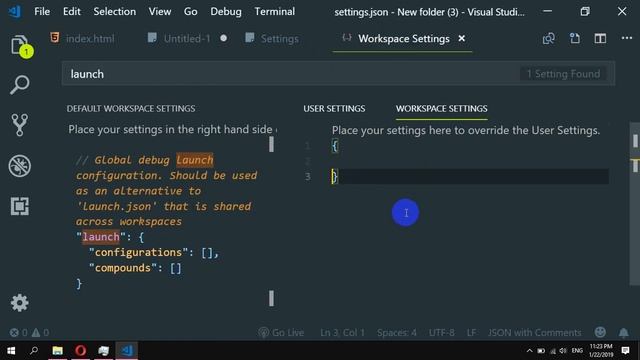
Task: Open the Search view in activity bar
Action: (20, 85)
